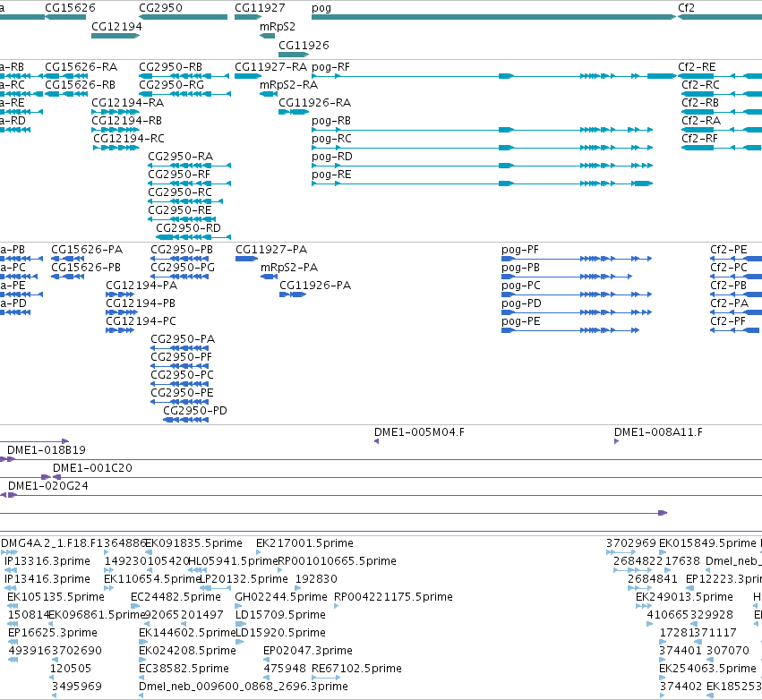Click the CG12194 gene feature bar

(x=116, y=36)
